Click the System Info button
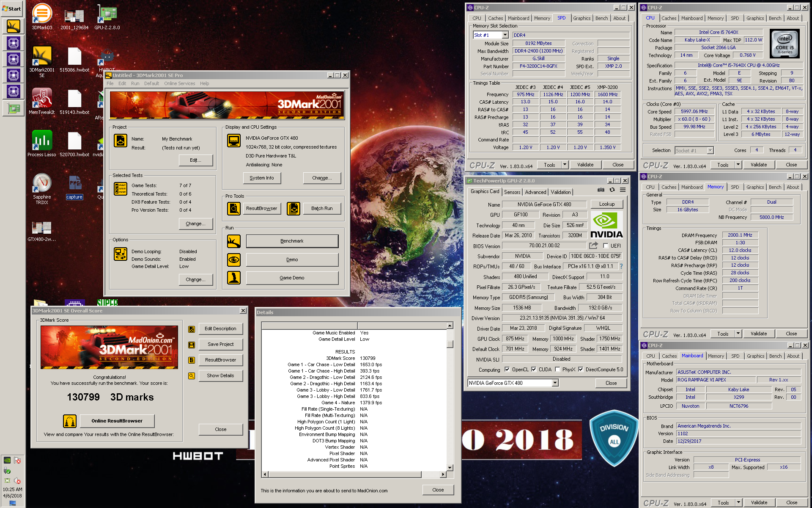Image resolution: width=812 pixels, height=508 pixels. pyautogui.click(x=262, y=178)
